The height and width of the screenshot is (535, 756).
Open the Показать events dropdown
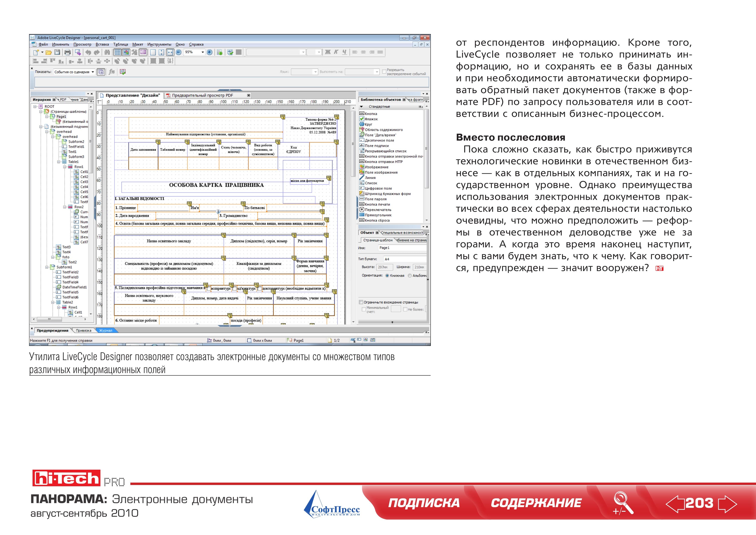(x=74, y=72)
